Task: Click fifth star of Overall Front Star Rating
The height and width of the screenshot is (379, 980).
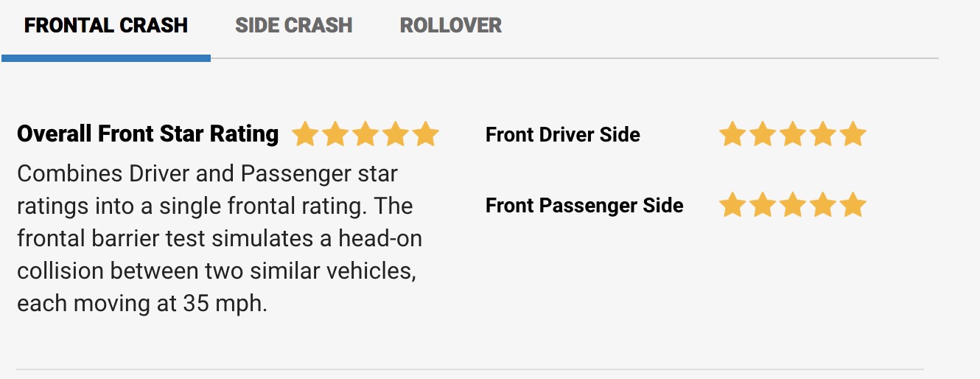Action: pyautogui.click(x=426, y=135)
